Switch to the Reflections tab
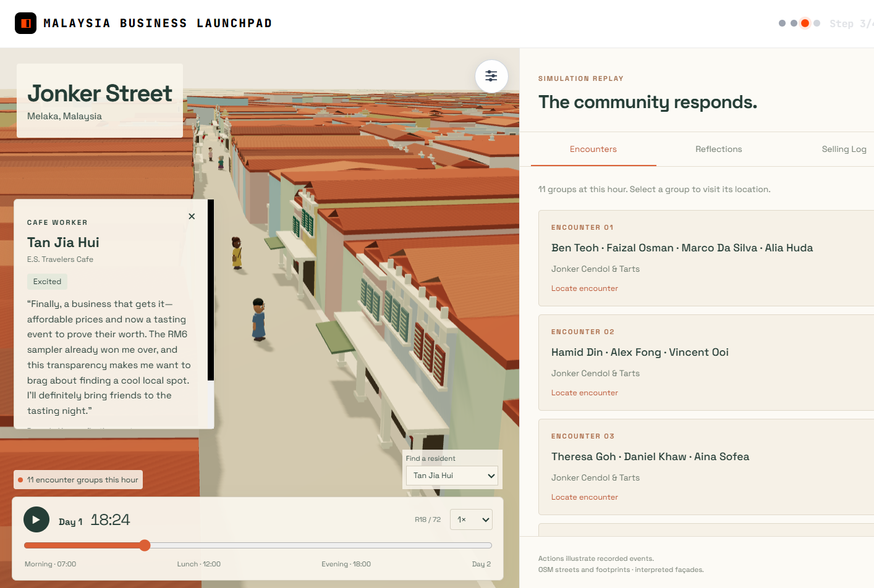 pos(718,149)
